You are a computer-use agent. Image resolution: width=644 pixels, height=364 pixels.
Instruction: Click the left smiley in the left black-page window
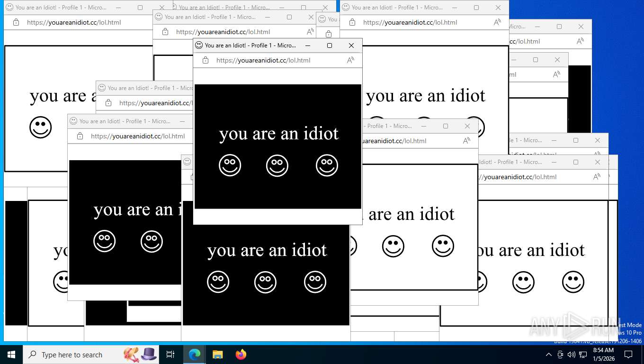(x=105, y=241)
